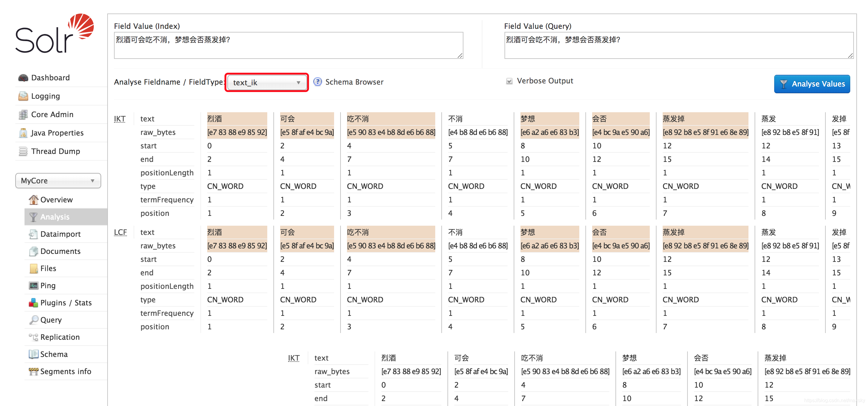Click the Replication icon
This screenshot has height=406, width=868.
(33, 337)
